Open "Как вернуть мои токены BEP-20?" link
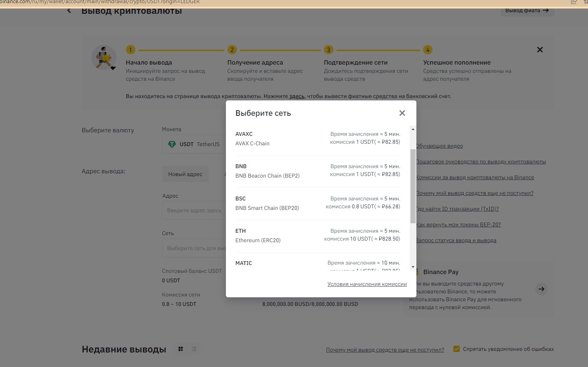Viewport: 588px width, 367px height. tap(459, 224)
